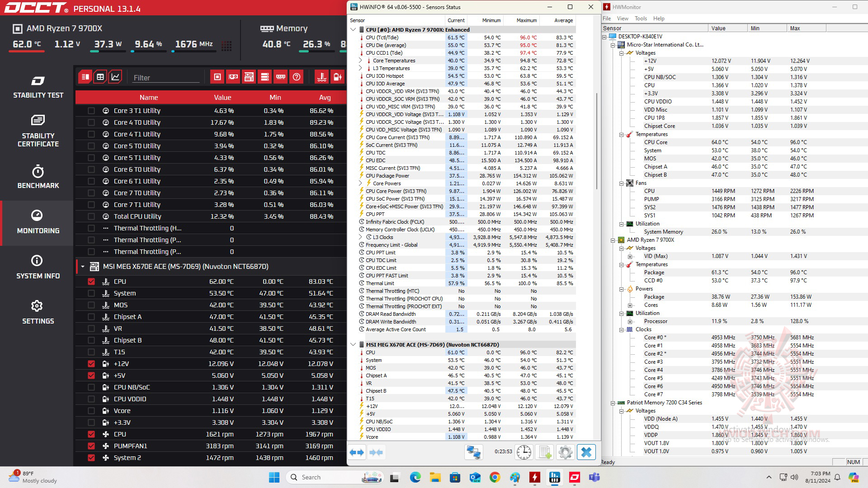868x488 pixels.
Task: Sort OCCT sensors by Avg column
Action: pyautogui.click(x=325, y=97)
